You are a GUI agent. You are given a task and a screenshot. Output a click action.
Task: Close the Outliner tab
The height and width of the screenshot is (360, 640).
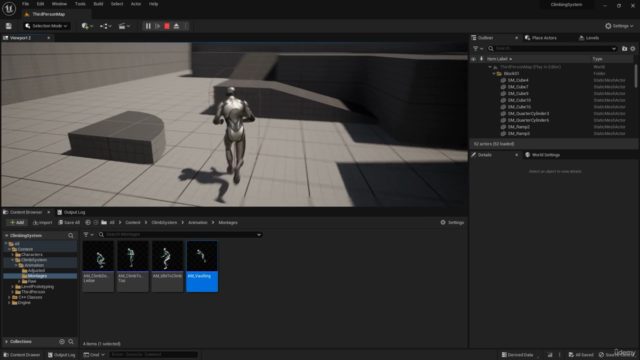click(x=516, y=38)
